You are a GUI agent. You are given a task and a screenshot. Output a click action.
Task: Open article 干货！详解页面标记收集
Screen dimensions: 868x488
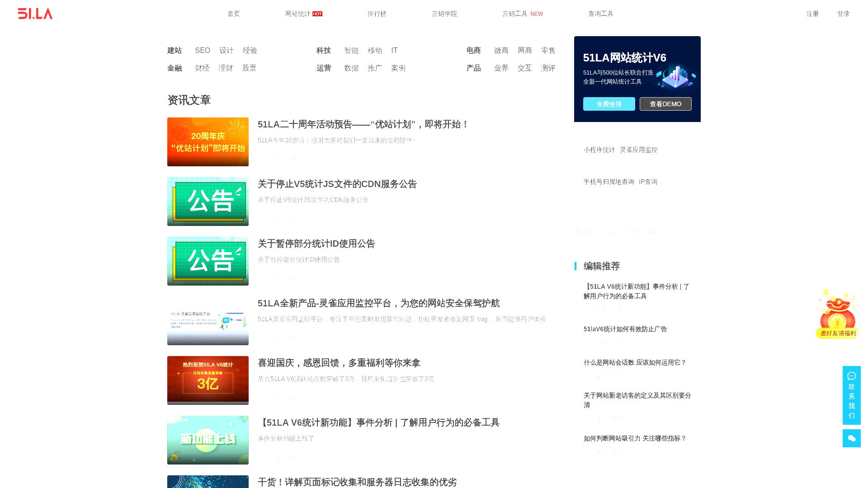pyautogui.click(x=357, y=482)
